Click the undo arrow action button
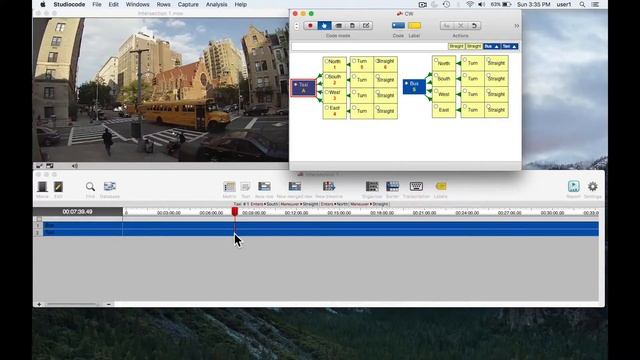640x360 pixels. tap(474, 26)
